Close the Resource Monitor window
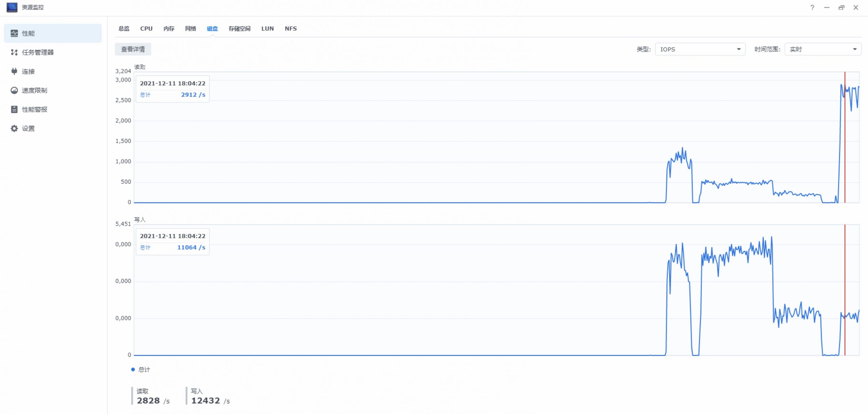Viewport: 868px width, 414px height. point(856,7)
